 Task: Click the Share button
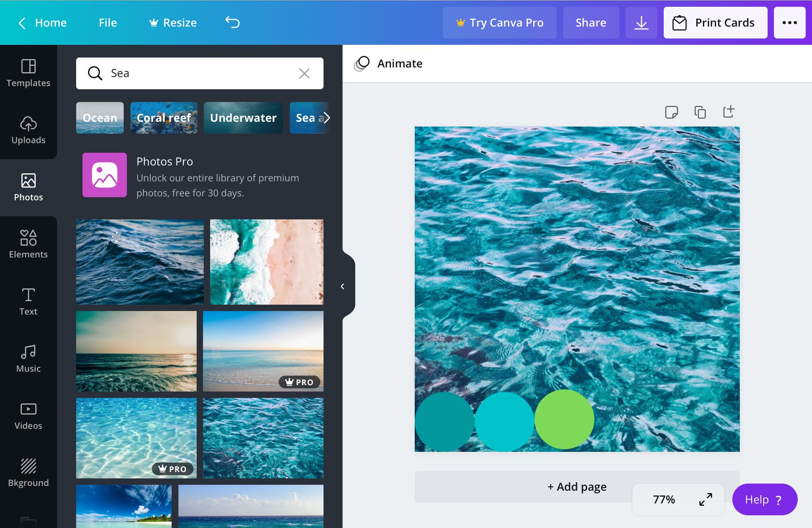(591, 23)
